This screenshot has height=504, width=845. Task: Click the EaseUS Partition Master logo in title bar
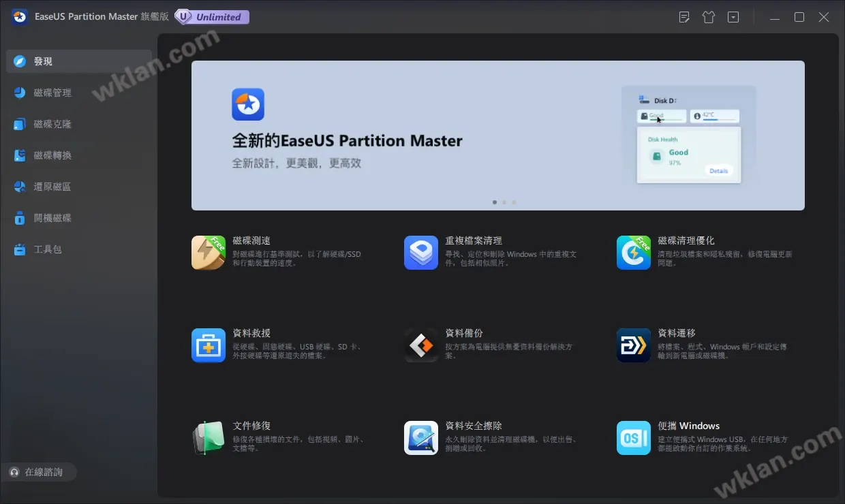point(19,17)
